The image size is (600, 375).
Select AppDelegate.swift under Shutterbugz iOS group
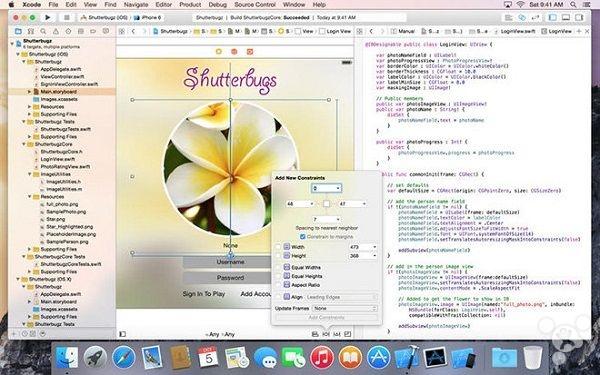point(60,69)
